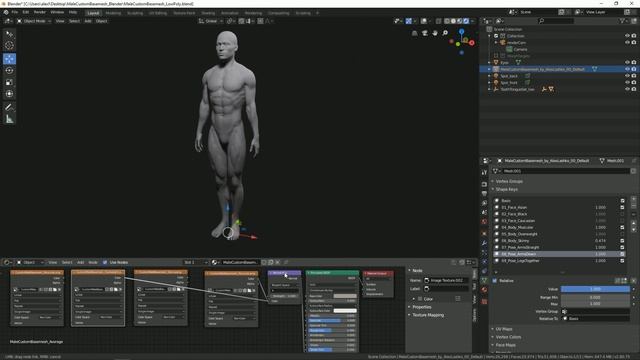Screen dimensions: 640x360
Task: Open the Window menu
Action: click(x=57, y=12)
